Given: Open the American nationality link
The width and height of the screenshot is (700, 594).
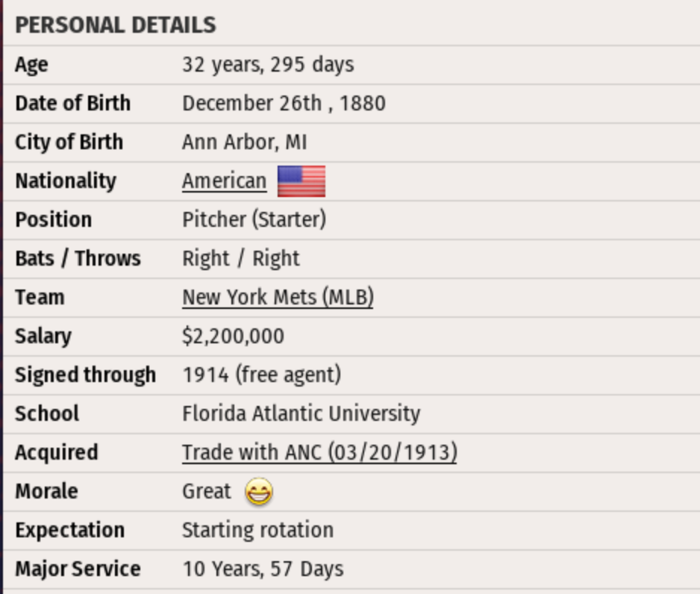Looking at the screenshot, I should click(x=224, y=181).
